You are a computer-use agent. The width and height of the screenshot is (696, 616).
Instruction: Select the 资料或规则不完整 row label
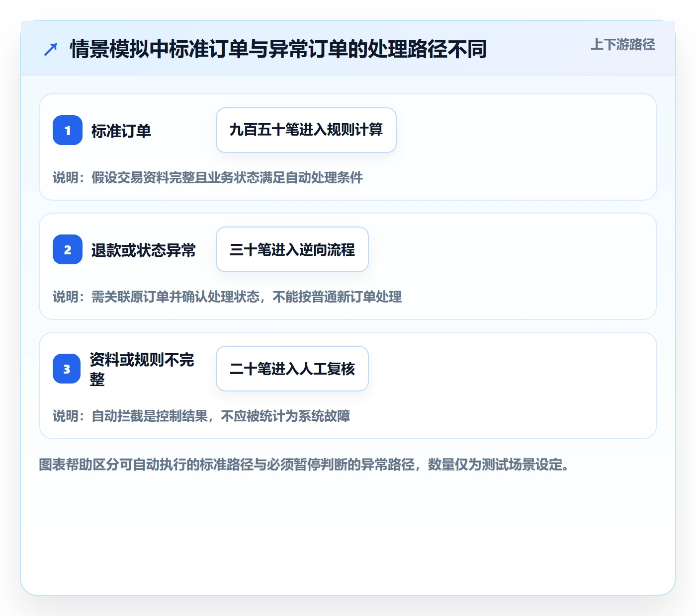pos(142,369)
